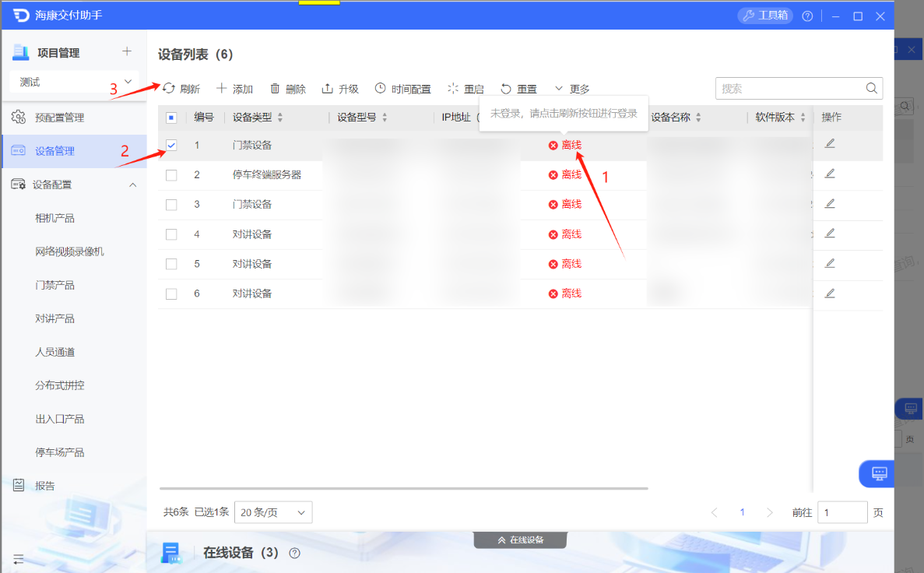924x573 pixels.
Task: Open 网络视频录像机 configuration
Action: [x=69, y=251]
